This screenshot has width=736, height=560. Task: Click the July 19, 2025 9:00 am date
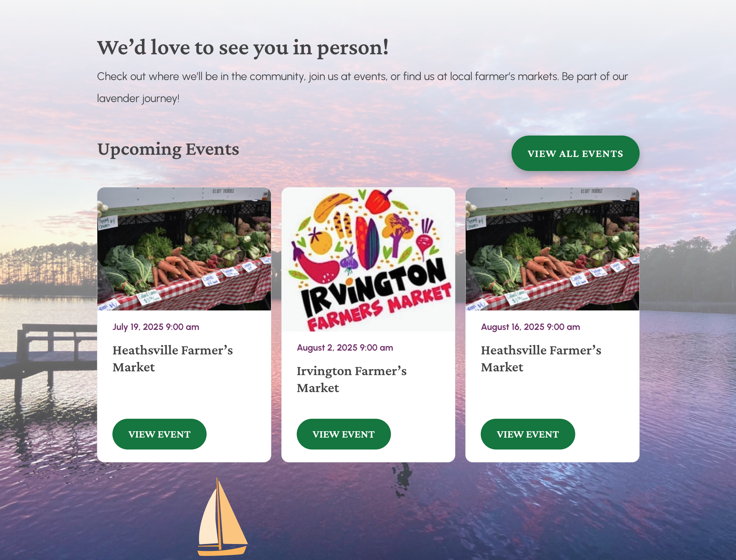[156, 327]
